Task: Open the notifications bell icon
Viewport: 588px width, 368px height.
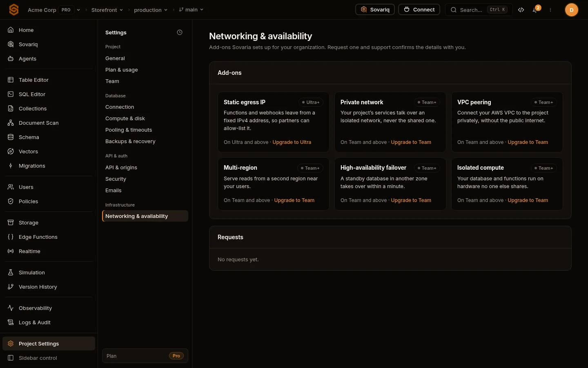Action: click(535, 10)
